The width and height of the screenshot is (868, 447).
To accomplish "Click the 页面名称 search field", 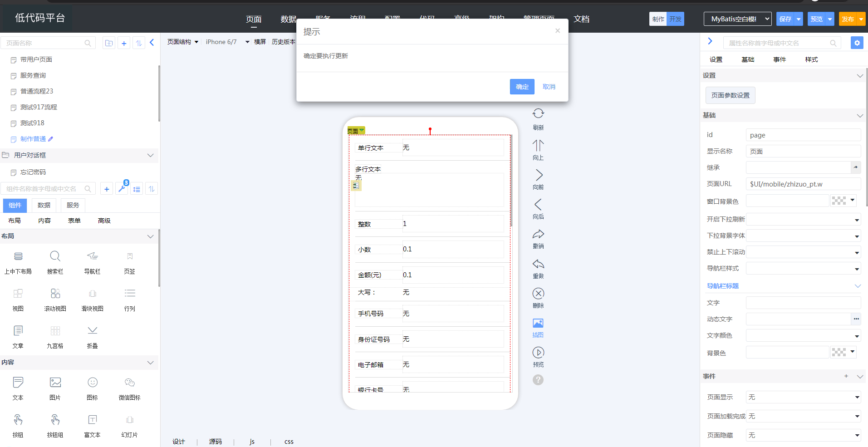I will 48,43.
